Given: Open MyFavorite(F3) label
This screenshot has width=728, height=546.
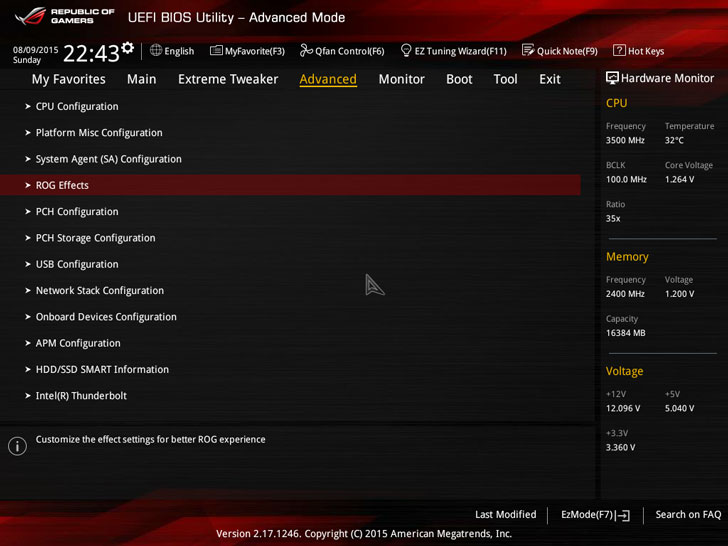Looking at the screenshot, I should click(x=255, y=51).
